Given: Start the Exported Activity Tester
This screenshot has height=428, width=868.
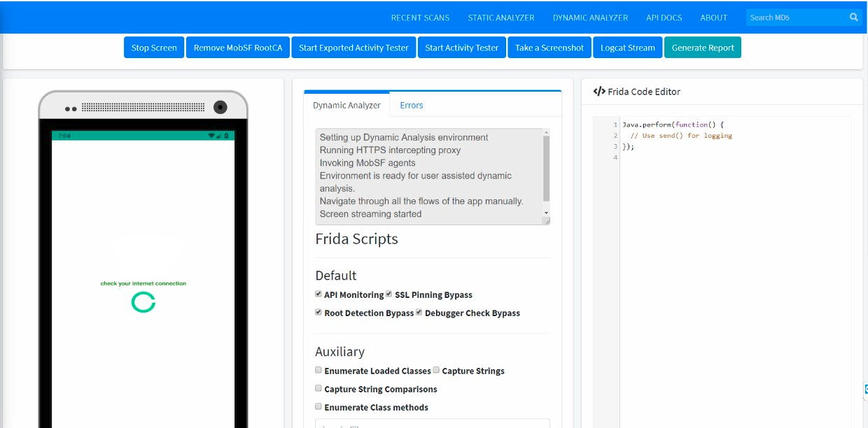Looking at the screenshot, I should (353, 47).
